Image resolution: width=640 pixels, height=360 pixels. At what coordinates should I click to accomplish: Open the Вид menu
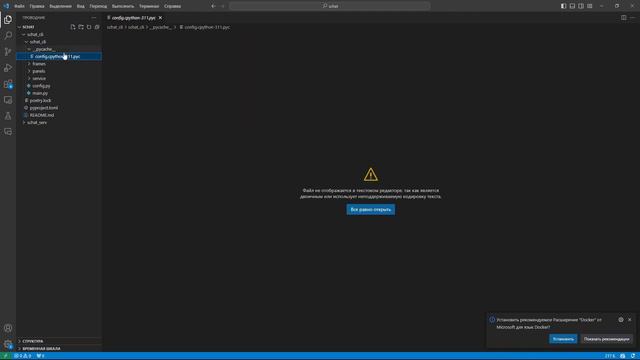pos(81,6)
